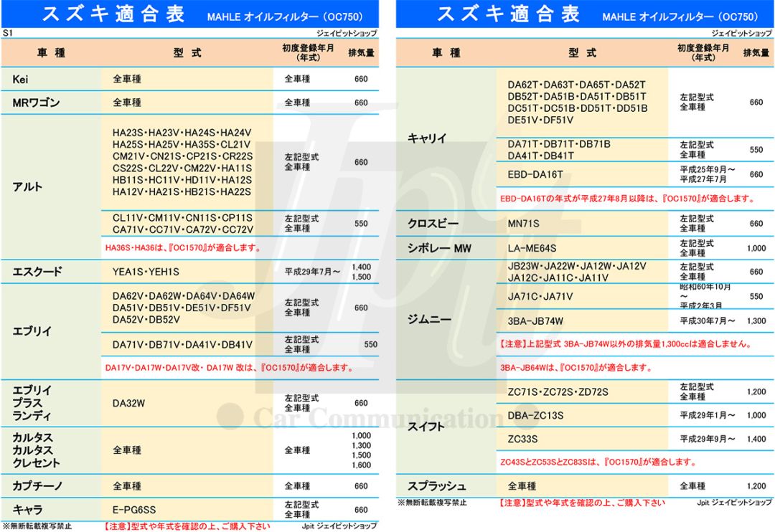
Task: Click the LA-ME64S model code
Action: [532, 248]
